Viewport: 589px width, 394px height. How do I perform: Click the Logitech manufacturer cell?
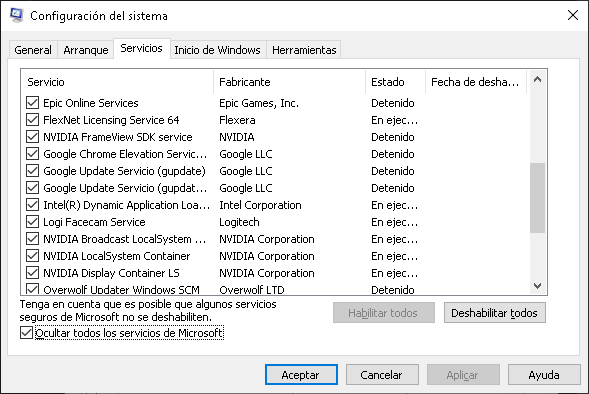coord(239,222)
